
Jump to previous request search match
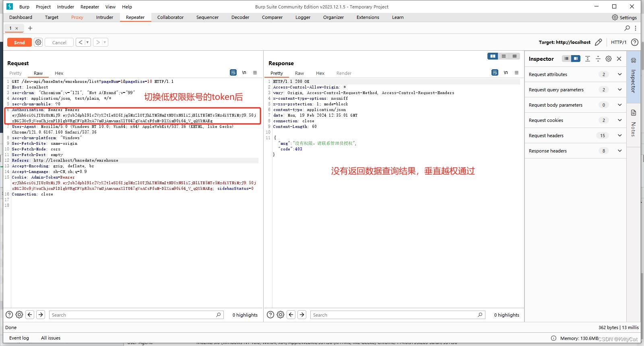(30, 315)
